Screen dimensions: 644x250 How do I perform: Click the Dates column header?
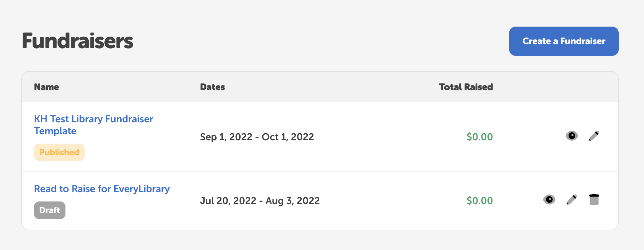(212, 87)
